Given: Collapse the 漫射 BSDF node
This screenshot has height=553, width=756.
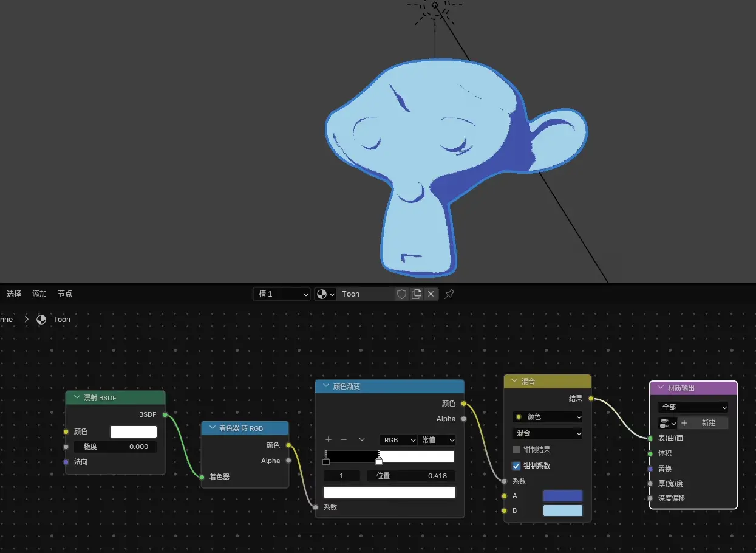Looking at the screenshot, I should 77,398.
